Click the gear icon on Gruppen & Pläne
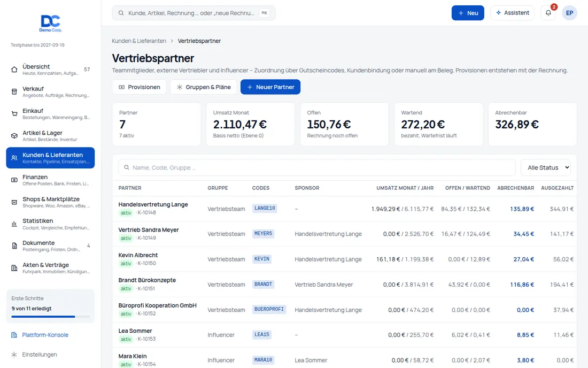The height and width of the screenshot is (368, 588). click(180, 87)
